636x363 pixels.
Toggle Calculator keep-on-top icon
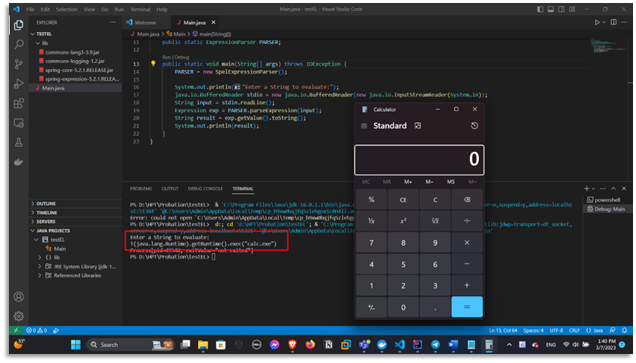point(417,126)
